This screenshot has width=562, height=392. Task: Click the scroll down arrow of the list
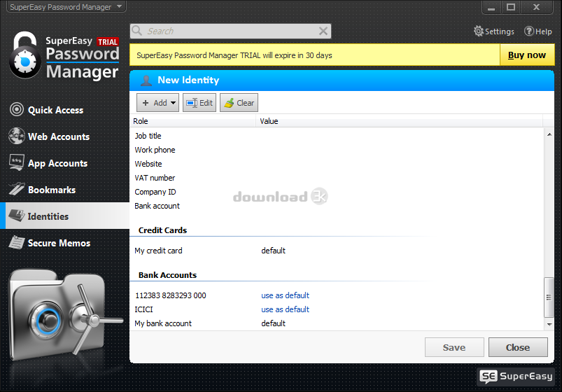tap(549, 325)
